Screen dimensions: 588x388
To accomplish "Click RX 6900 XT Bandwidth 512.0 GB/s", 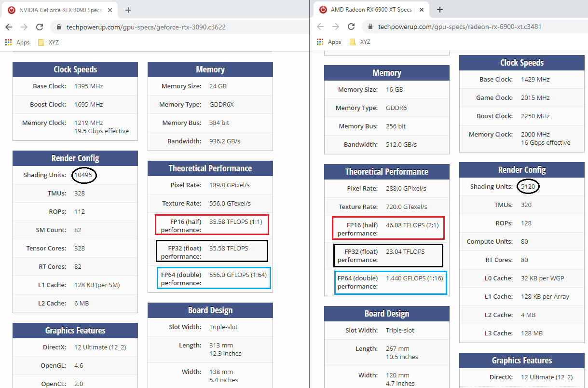I will pyautogui.click(x=401, y=144).
